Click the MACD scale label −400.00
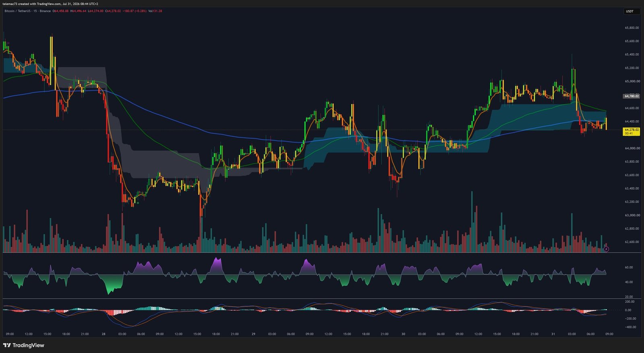This screenshot has height=353, width=644. [x=630, y=327]
